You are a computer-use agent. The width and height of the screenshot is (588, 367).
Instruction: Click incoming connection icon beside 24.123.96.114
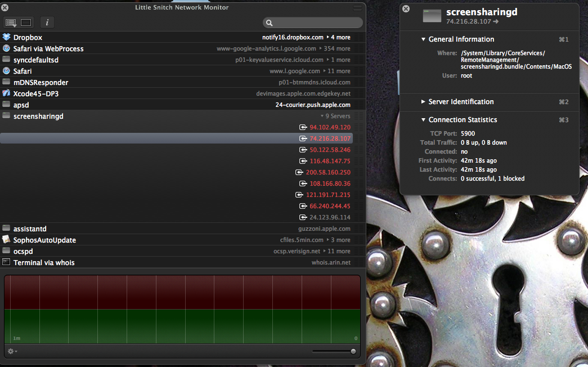(303, 217)
